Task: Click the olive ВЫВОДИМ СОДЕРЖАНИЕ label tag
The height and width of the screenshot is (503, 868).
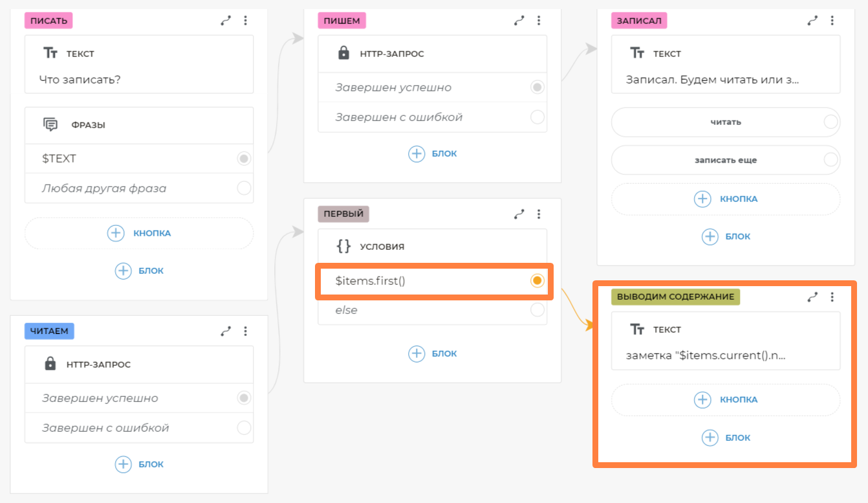Action: point(675,297)
